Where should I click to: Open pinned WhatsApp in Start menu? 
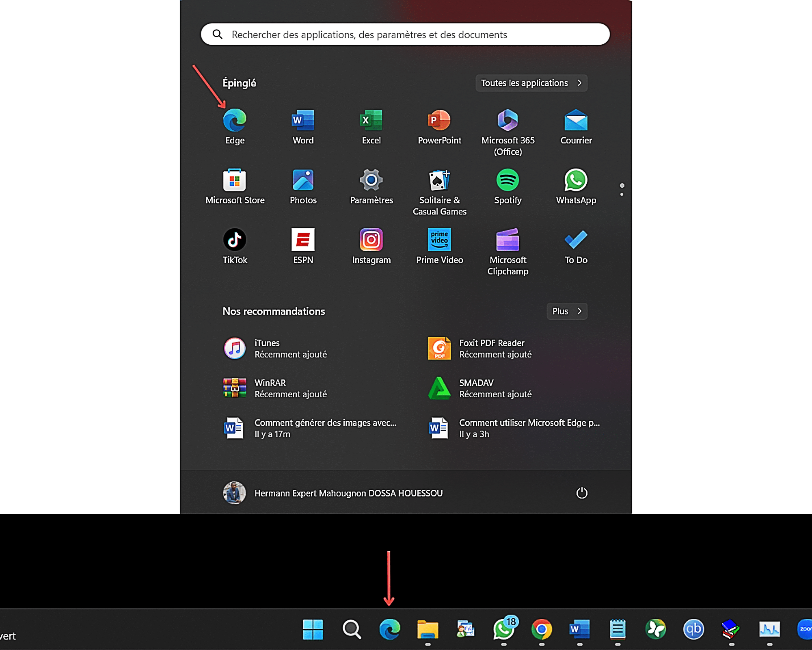pyautogui.click(x=576, y=186)
